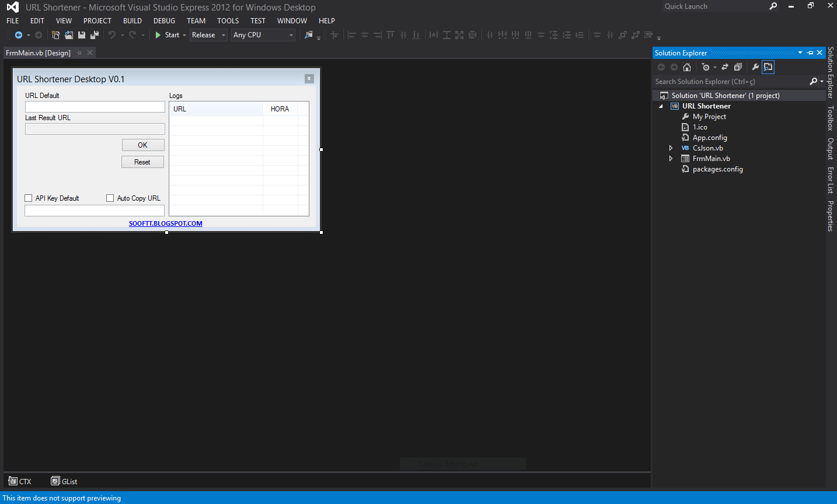This screenshot has height=504, width=837.
Task: Click Pending Changes Filter clock icon
Action: tap(706, 67)
